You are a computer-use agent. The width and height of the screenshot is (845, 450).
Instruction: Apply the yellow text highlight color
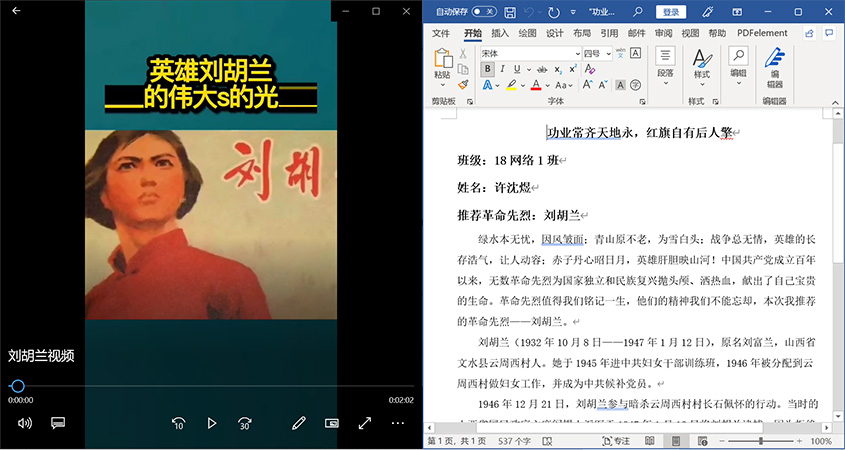511,85
